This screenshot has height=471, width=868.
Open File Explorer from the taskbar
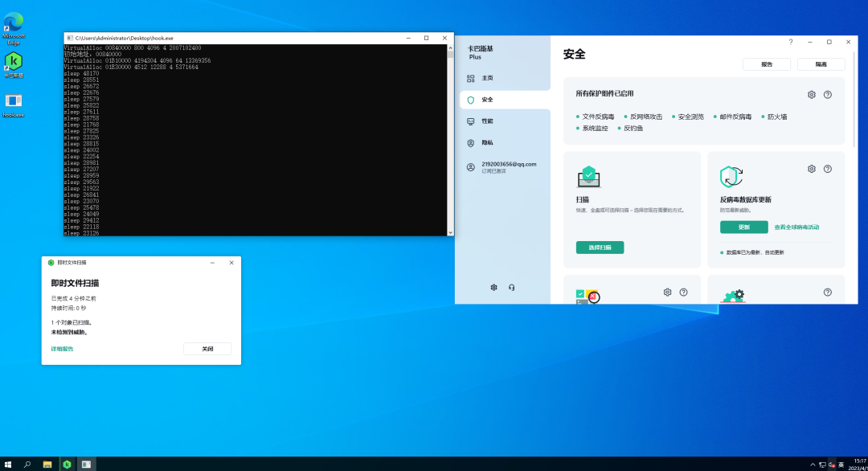[47, 465]
